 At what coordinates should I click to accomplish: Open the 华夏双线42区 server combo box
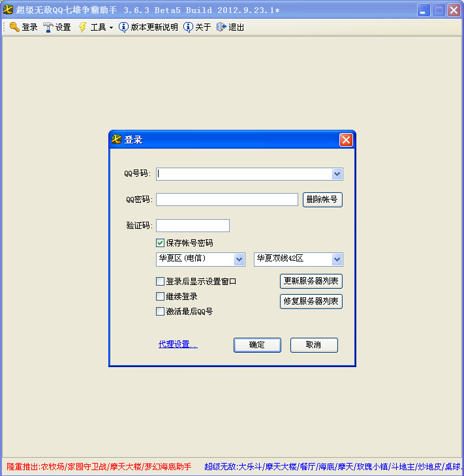[x=298, y=260]
